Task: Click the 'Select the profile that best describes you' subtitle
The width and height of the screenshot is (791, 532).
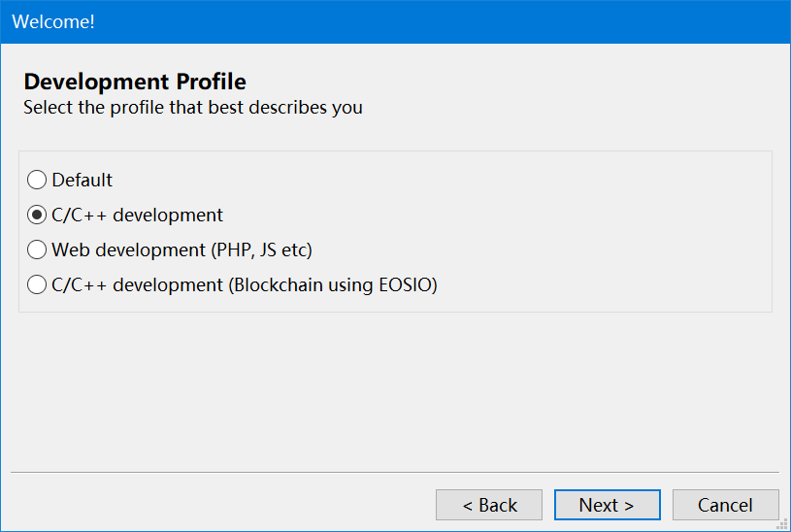Action: click(x=193, y=107)
